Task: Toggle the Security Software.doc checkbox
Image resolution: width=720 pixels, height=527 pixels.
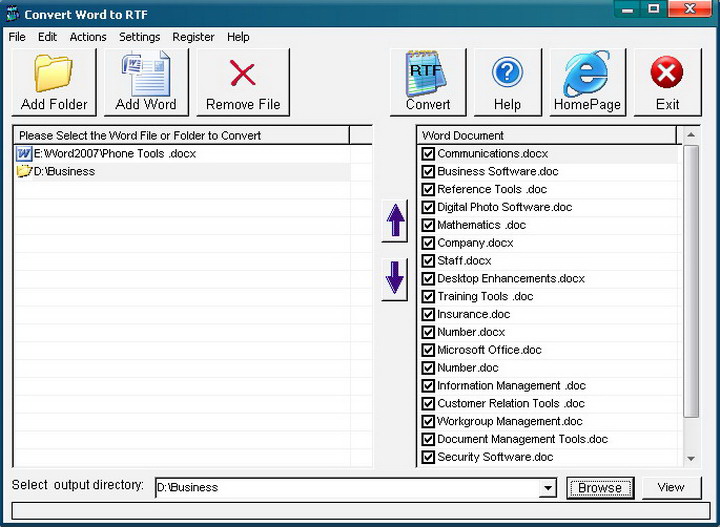Action: tap(428, 457)
